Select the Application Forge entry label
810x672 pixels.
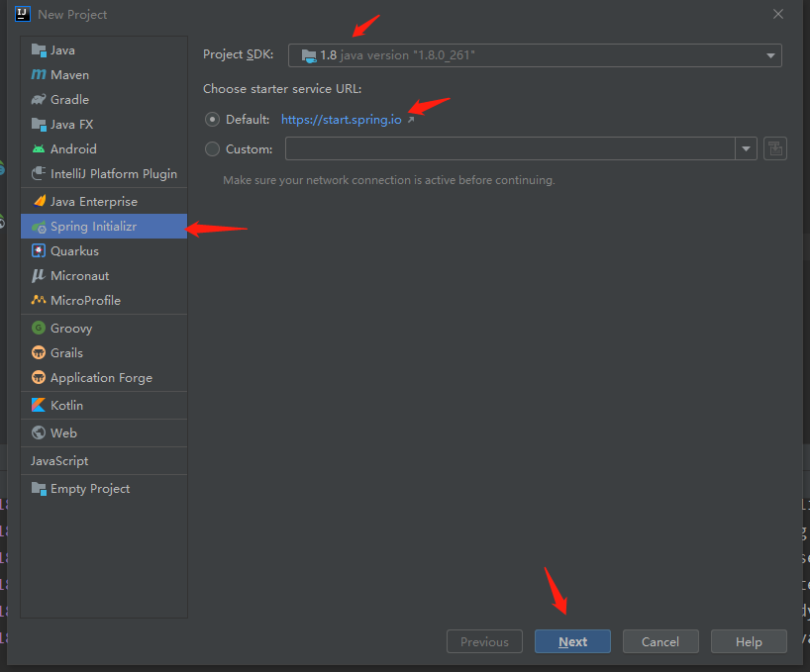101,378
